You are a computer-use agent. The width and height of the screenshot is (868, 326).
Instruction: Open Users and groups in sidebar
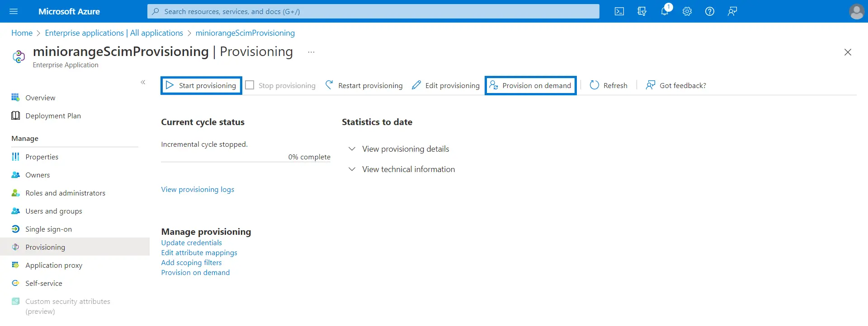point(53,211)
